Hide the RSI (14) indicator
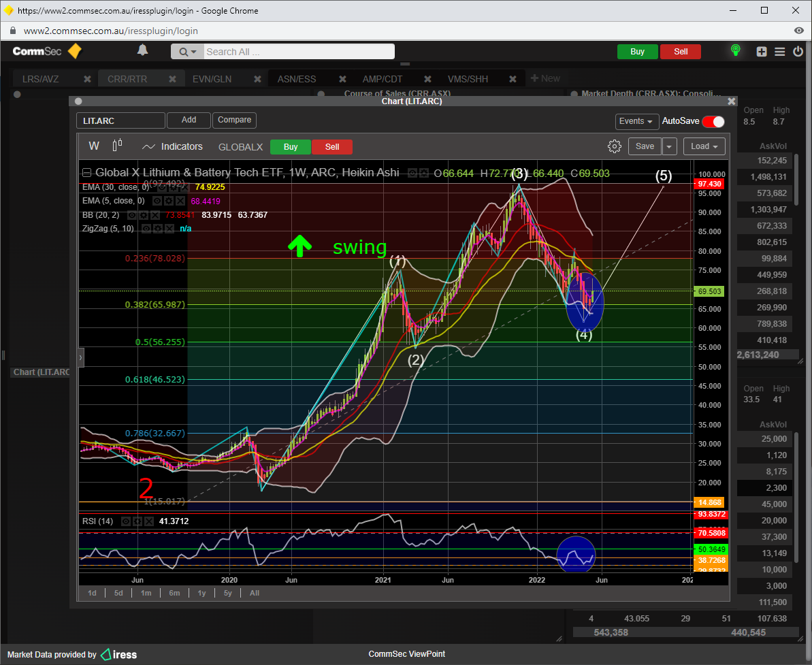This screenshot has width=812, height=665. pyautogui.click(x=126, y=521)
